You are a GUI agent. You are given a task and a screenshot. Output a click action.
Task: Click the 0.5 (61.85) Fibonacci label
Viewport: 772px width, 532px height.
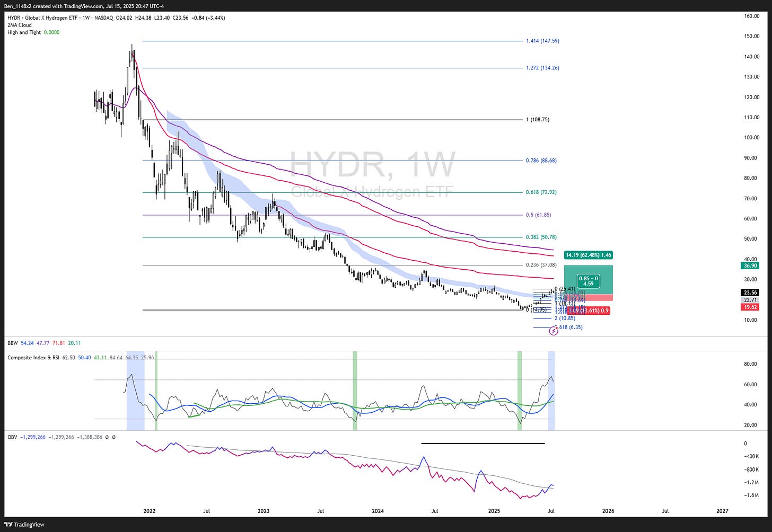[539, 215]
